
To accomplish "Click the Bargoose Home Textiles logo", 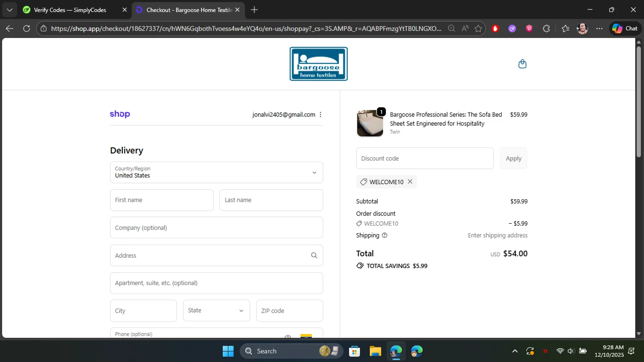I will click(319, 64).
